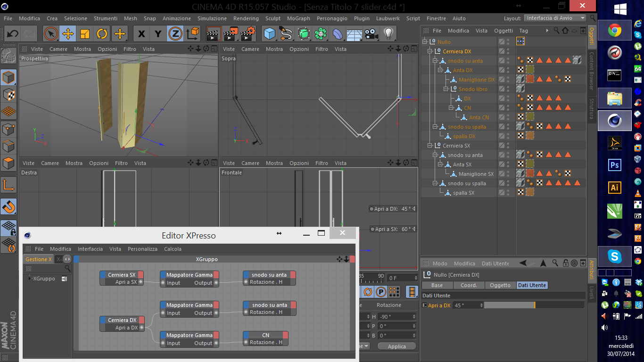
Task: Select the Scale tool
Action: [85, 33]
